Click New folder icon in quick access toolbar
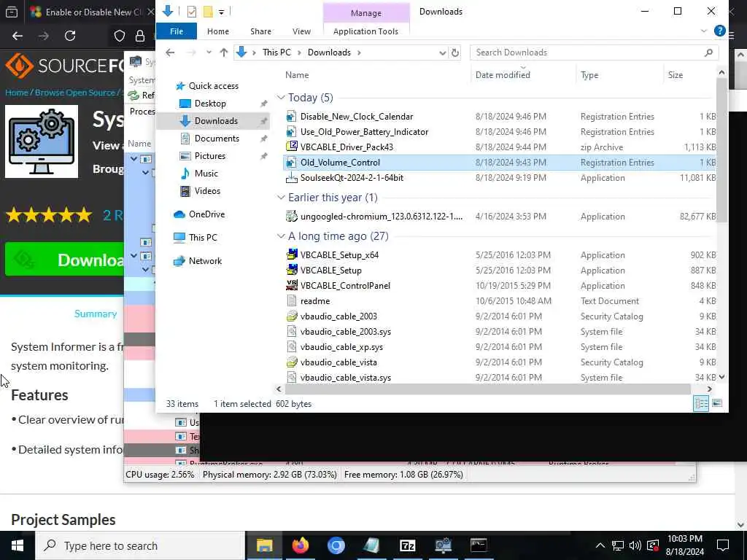The image size is (747, 560). (x=208, y=12)
